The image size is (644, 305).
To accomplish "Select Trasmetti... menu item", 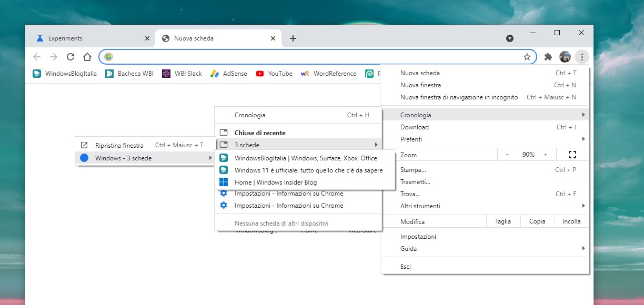I will (x=485, y=182).
